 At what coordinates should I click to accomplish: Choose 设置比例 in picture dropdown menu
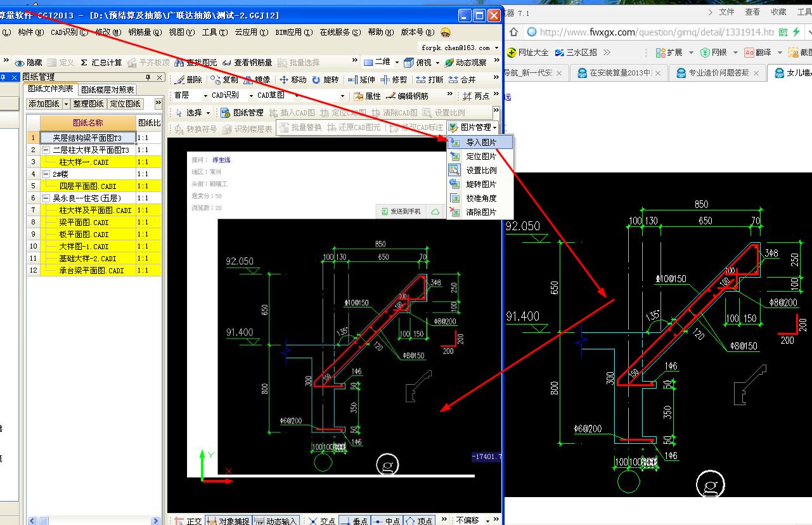tap(480, 171)
